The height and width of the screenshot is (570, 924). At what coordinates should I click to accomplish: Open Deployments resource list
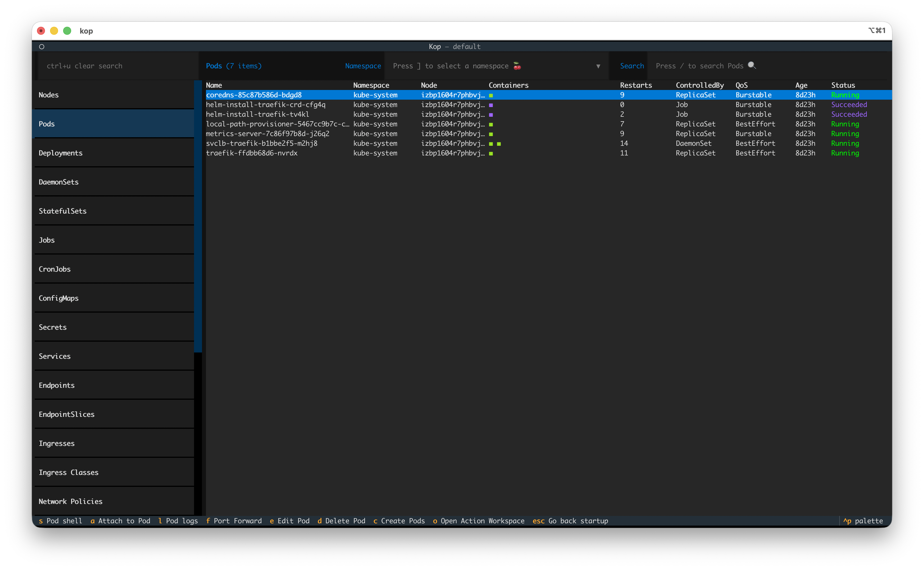(x=114, y=153)
